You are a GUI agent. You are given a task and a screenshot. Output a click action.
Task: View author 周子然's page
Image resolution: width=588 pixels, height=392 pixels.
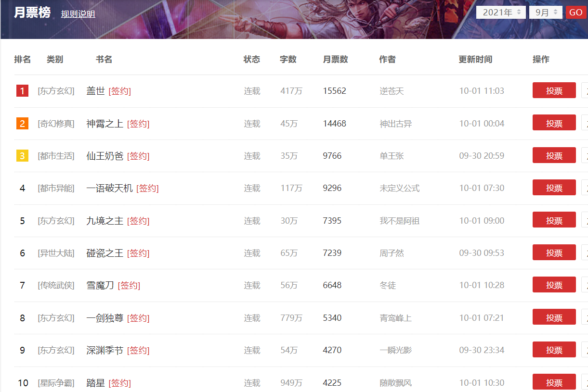tap(392, 253)
